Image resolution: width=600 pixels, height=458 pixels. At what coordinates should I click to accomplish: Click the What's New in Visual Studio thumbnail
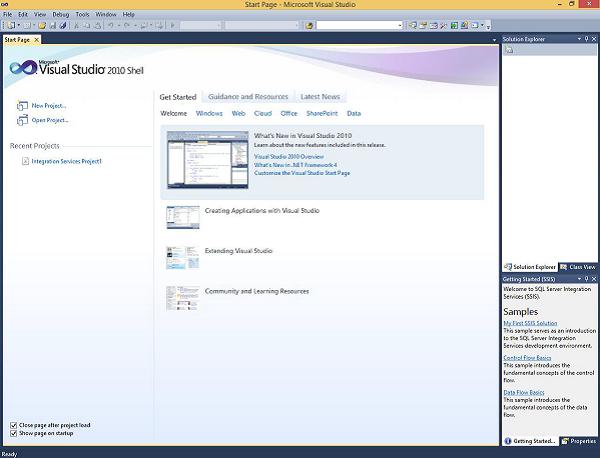pos(207,158)
